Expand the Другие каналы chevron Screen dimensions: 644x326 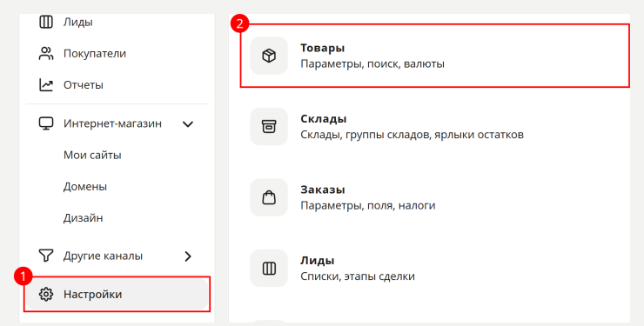pos(188,256)
